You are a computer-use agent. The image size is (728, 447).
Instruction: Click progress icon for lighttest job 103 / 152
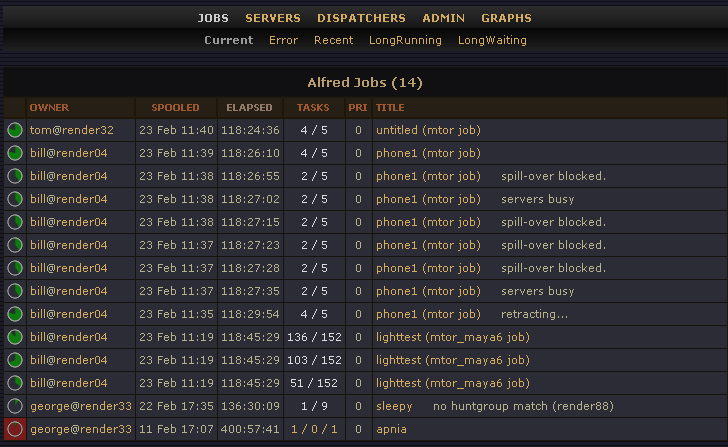15,360
